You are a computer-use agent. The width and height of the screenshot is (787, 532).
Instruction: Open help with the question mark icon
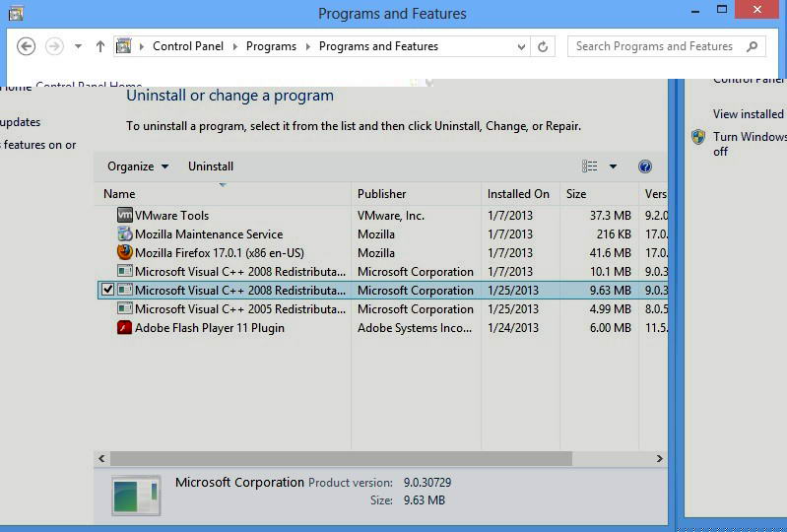(645, 166)
